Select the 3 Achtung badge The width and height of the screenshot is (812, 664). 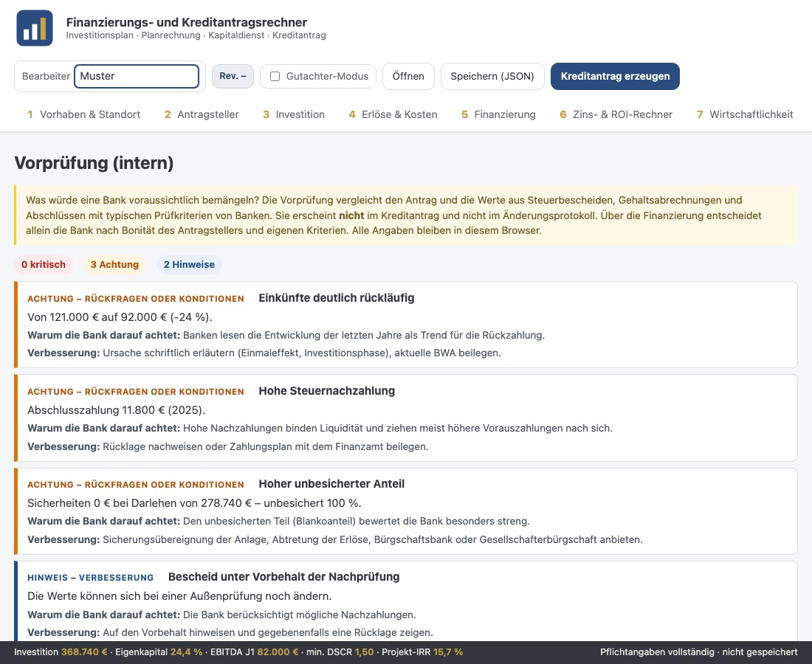(x=114, y=264)
